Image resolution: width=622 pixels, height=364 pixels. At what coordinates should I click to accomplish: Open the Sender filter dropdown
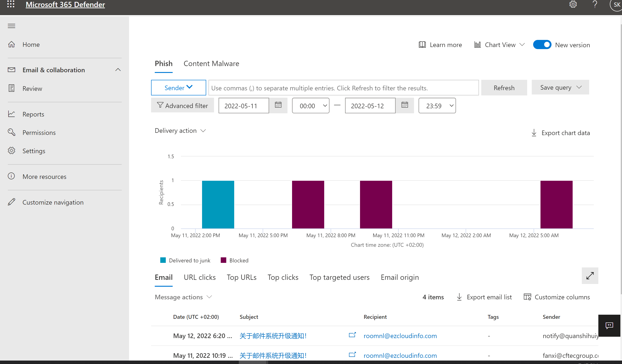[178, 88]
